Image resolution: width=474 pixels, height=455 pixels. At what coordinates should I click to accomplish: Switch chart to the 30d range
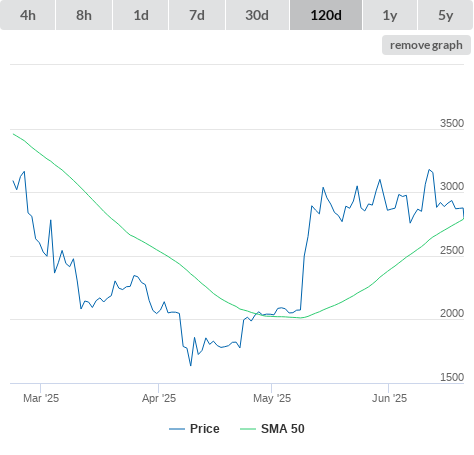(x=257, y=15)
